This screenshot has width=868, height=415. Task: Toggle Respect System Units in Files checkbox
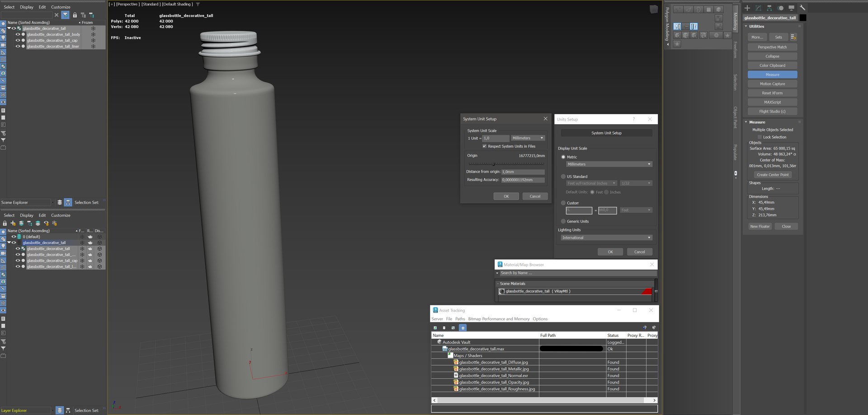[x=484, y=146]
